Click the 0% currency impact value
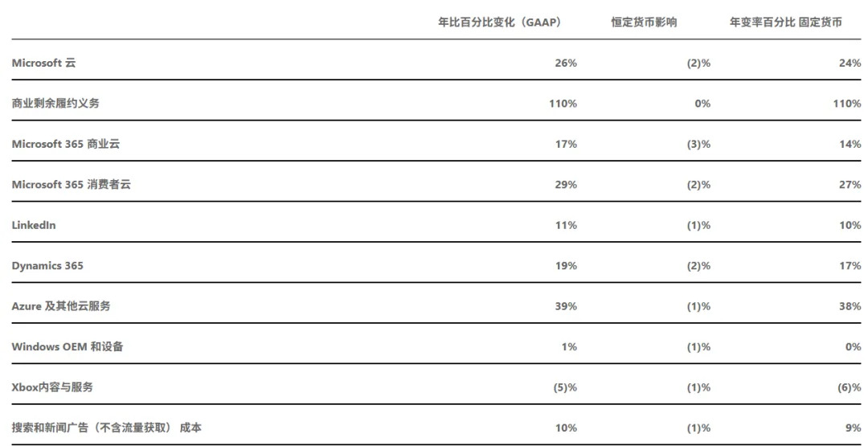Screen dimensions: 868x446 click(702, 104)
